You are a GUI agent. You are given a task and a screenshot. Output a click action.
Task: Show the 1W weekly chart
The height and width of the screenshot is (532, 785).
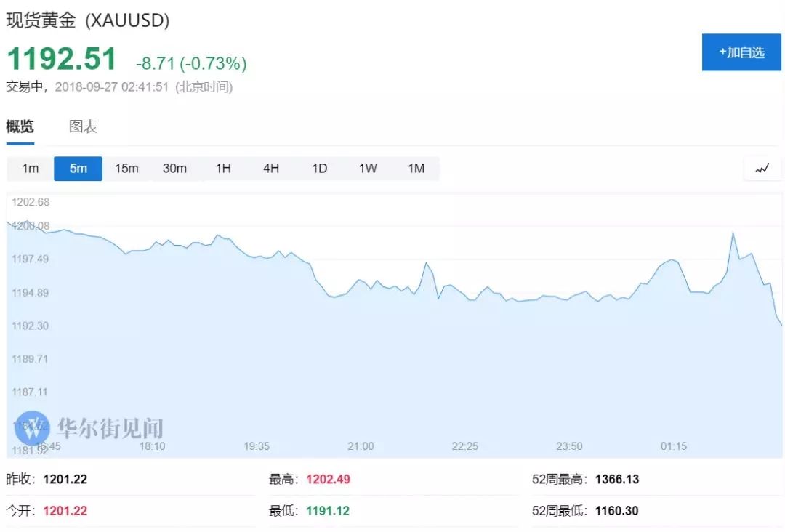pos(368,169)
